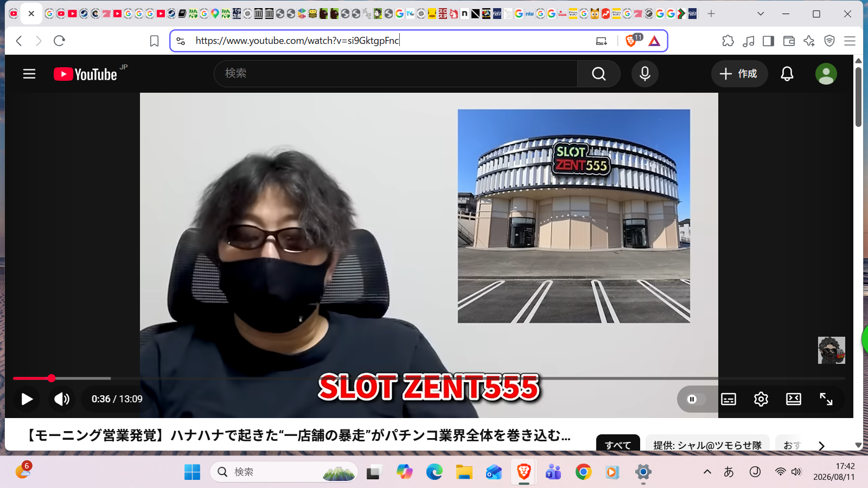The image size is (868, 488).
Task: Open the Wi-Fi network tray icon
Action: pyautogui.click(x=780, y=472)
